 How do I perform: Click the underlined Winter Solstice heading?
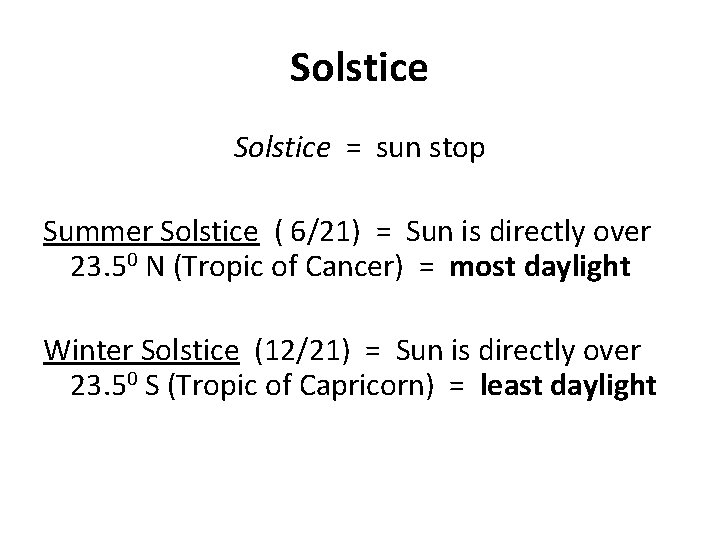click(141, 351)
